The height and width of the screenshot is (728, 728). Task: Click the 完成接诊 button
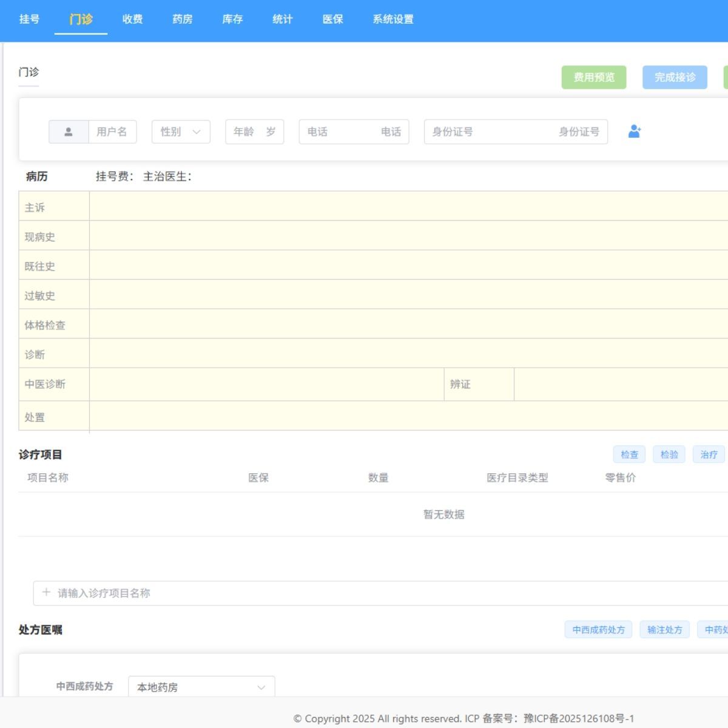coord(675,77)
